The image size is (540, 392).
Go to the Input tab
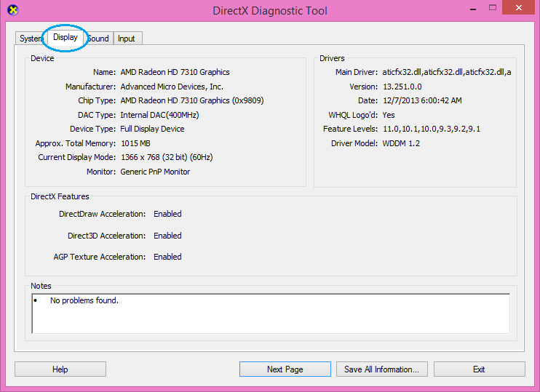click(x=127, y=39)
